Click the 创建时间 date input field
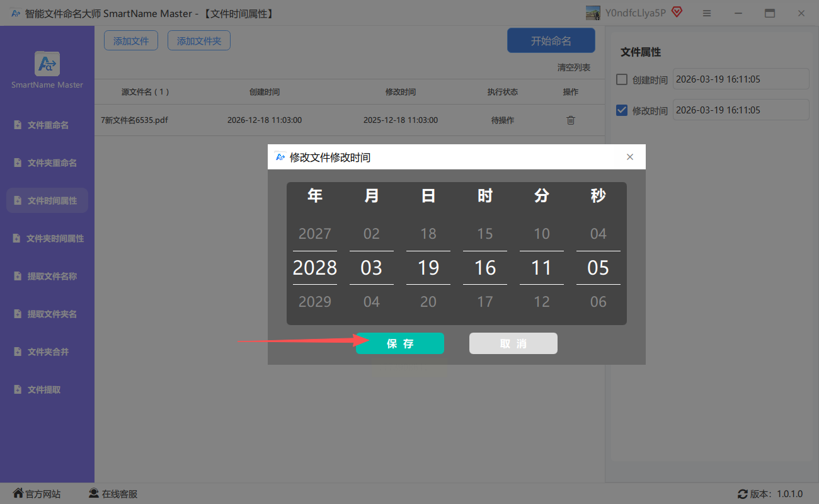 point(741,79)
